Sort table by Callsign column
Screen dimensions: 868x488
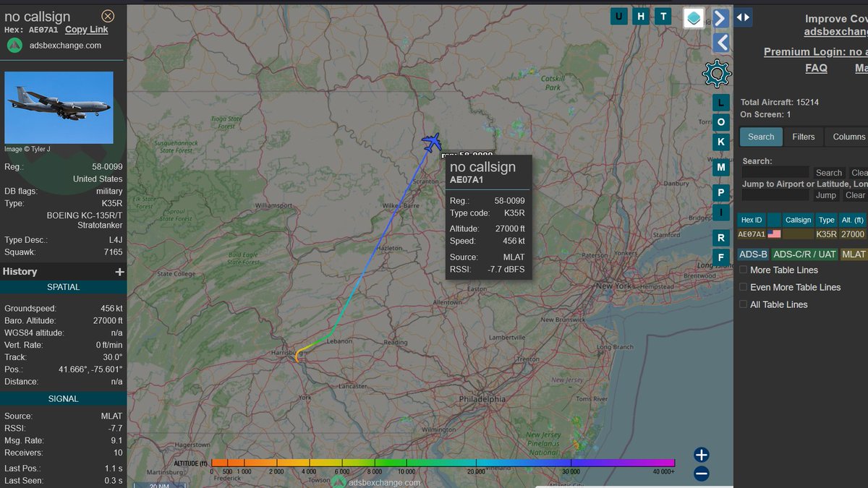[x=799, y=220]
